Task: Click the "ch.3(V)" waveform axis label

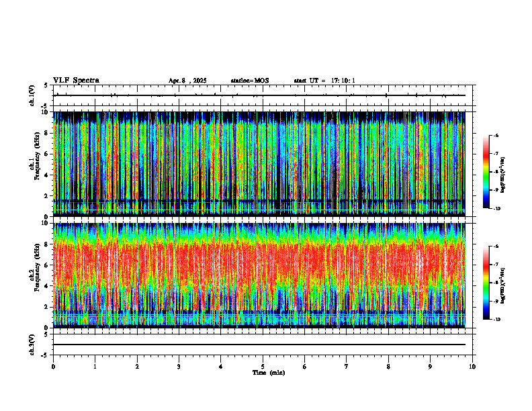Action: click(32, 345)
